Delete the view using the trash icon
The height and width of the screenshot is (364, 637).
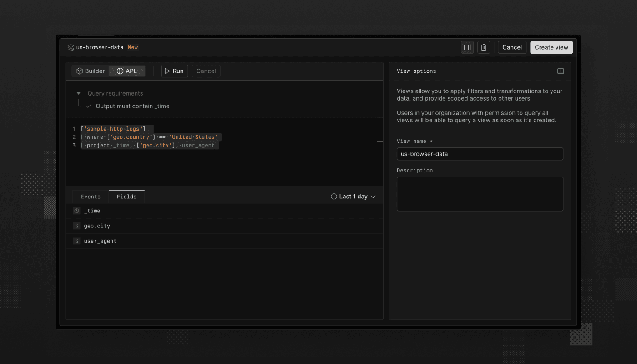483,47
